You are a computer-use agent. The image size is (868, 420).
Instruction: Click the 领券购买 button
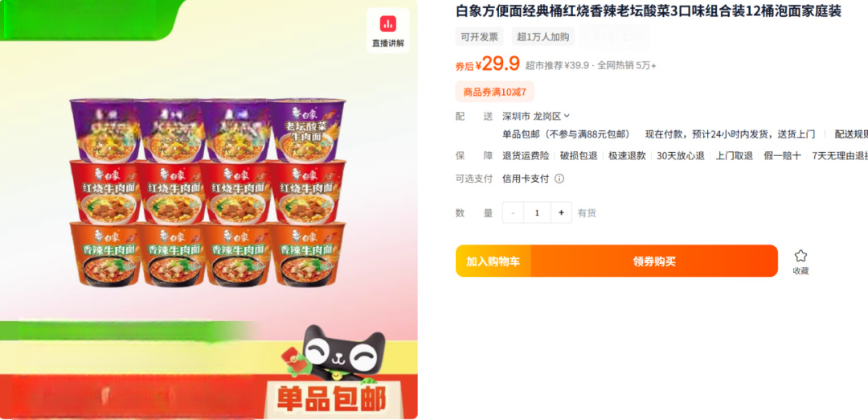point(654,261)
